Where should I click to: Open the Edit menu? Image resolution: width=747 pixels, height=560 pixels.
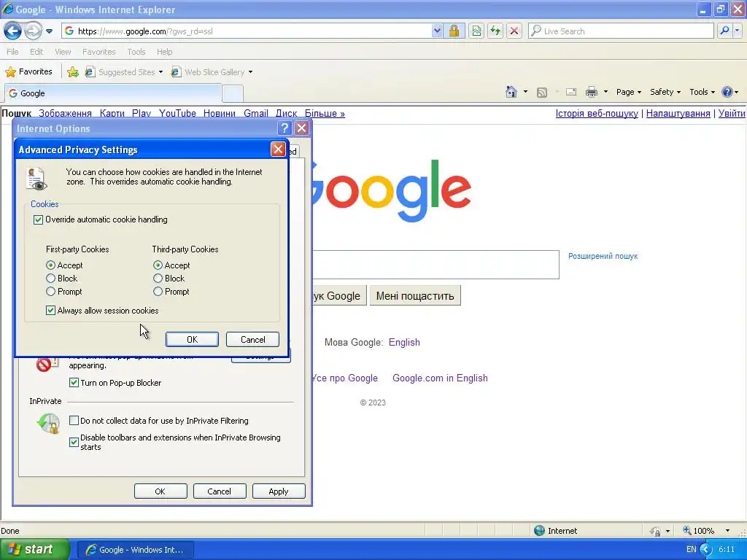(x=36, y=52)
